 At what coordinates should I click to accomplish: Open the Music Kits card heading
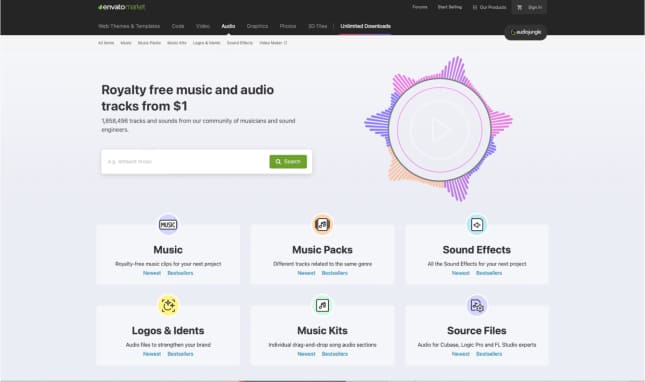pos(322,331)
